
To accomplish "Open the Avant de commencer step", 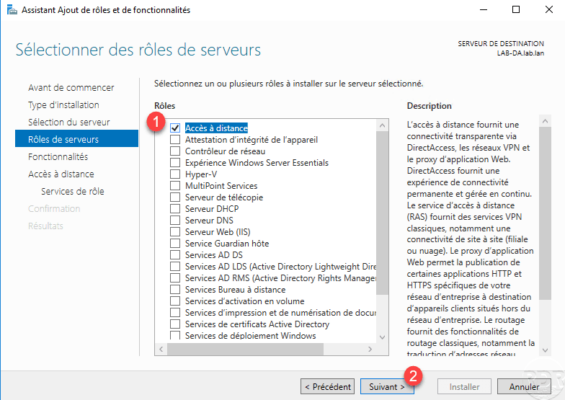I will point(71,88).
